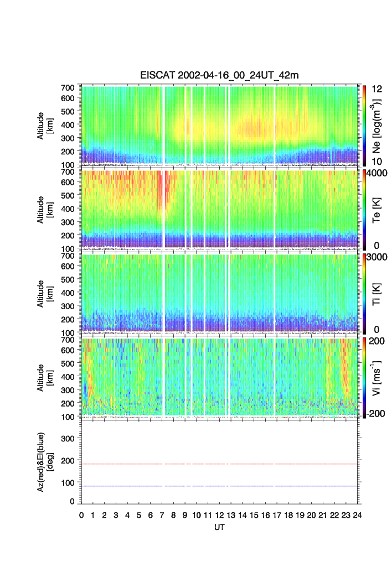Viewport: 392px width, 588px height.
Task: Click the Altitude label of the top panel
Action: pyautogui.click(x=45, y=124)
